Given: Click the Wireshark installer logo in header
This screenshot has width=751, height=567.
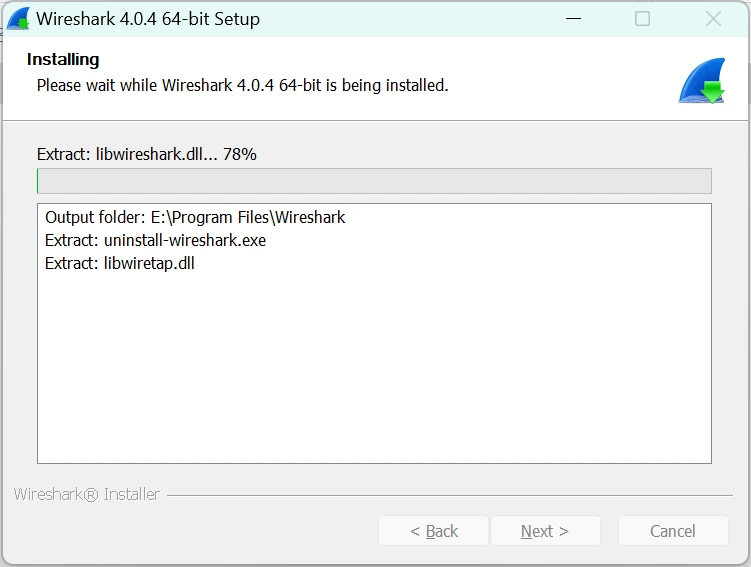Looking at the screenshot, I should click(x=702, y=80).
